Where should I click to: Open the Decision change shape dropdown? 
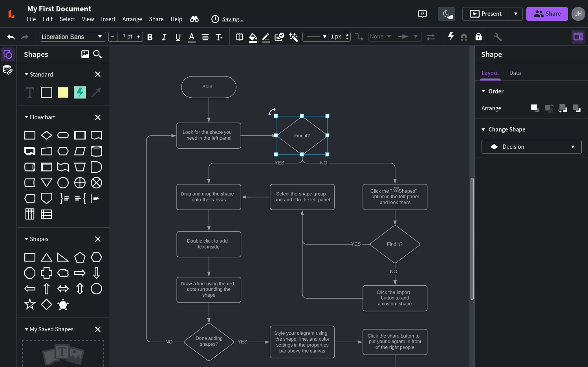[531, 147]
